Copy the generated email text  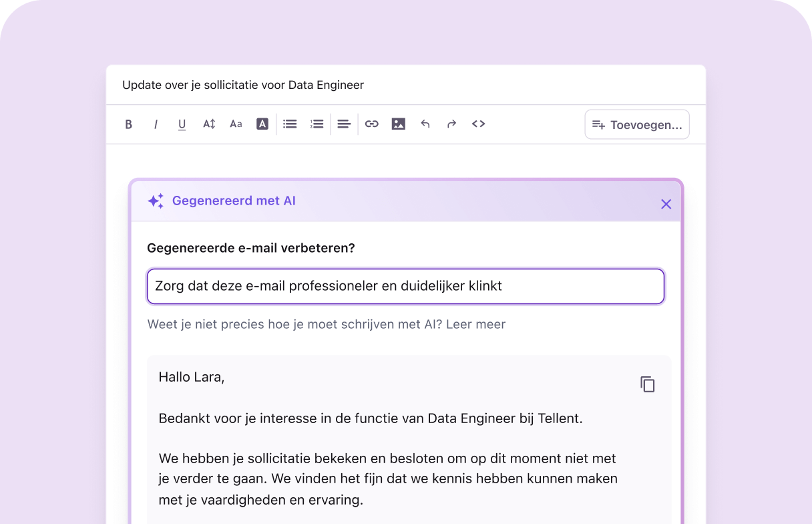coord(647,384)
